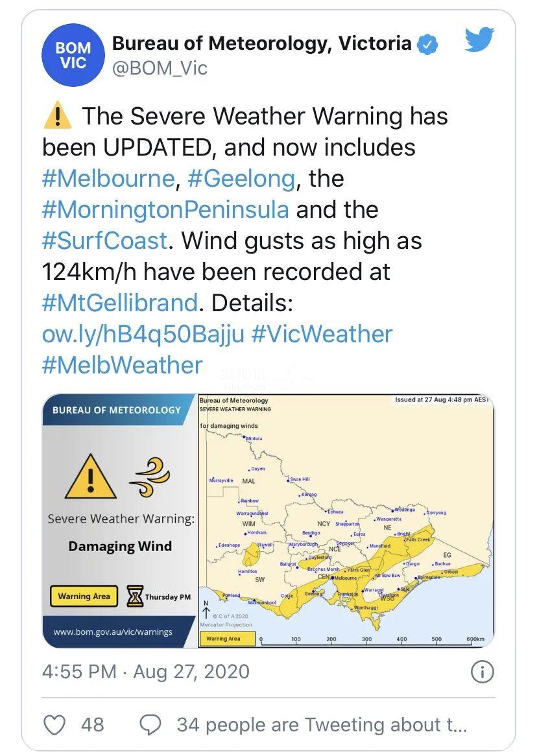Open the BOM VIC profile avatar
537x756 pixels.
click(x=73, y=56)
